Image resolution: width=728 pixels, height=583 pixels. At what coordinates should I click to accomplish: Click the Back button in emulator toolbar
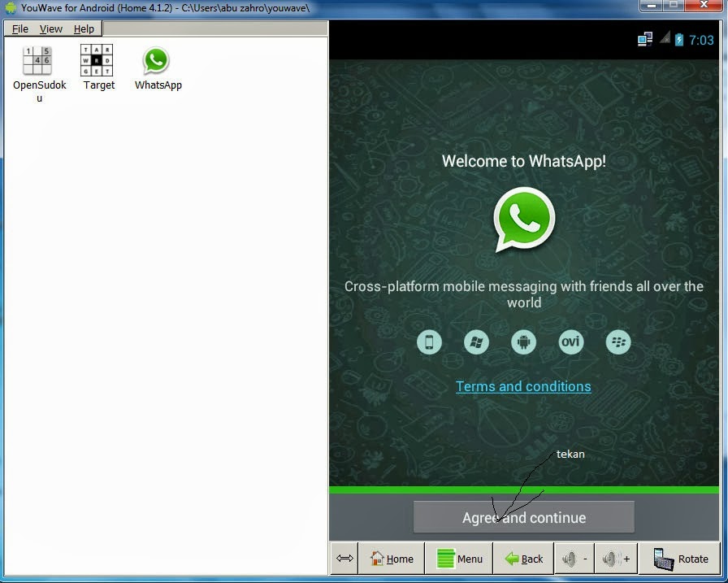pyautogui.click(x=524, y=559)
